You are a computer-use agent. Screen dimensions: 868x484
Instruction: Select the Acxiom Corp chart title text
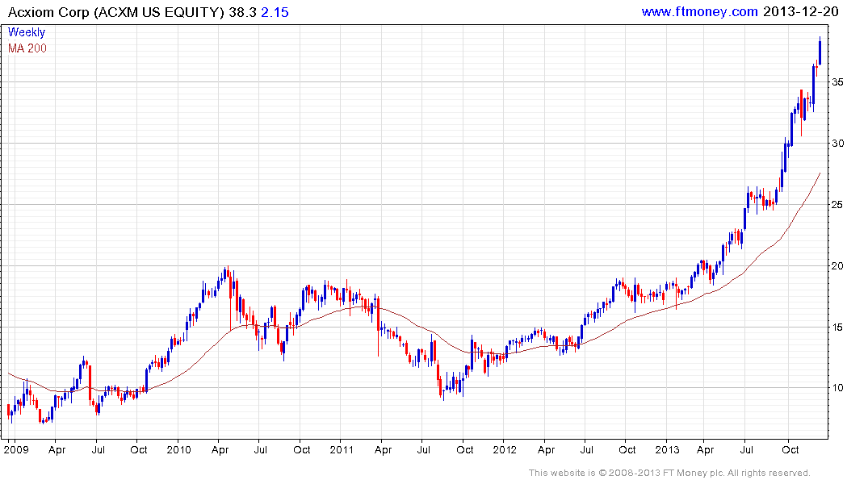(116, 12)
